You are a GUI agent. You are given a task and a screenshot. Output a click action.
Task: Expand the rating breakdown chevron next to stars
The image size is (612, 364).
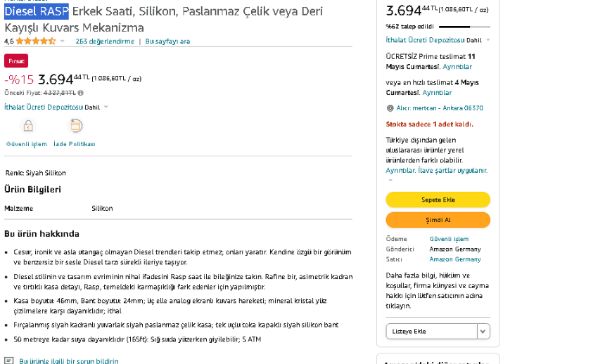[x=62, y=41]
